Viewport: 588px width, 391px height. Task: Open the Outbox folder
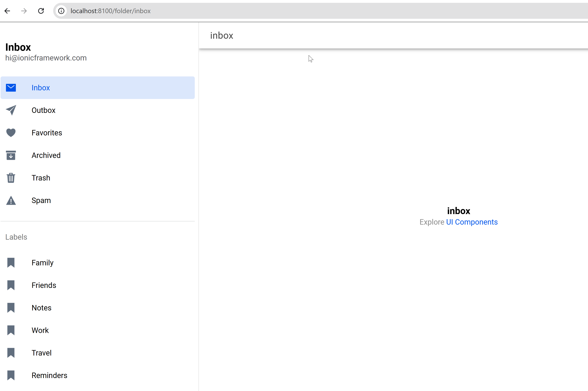click(x=43, y=110)
